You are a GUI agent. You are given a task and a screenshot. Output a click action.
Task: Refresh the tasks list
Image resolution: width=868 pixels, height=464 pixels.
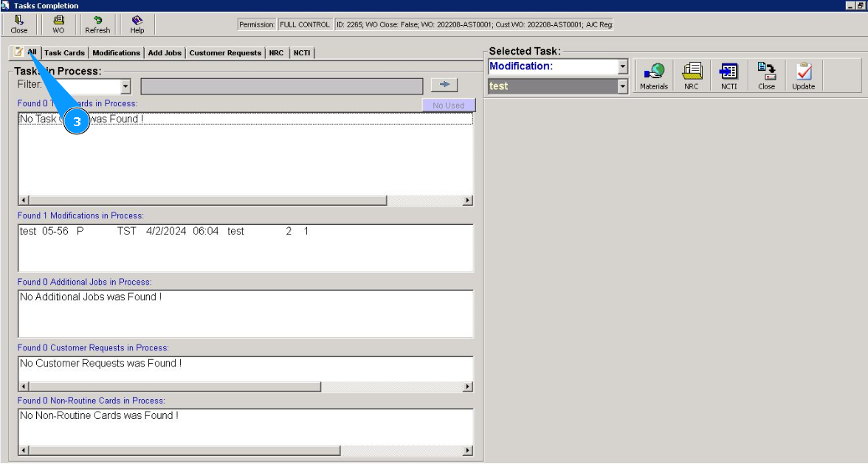click(97, 24)
